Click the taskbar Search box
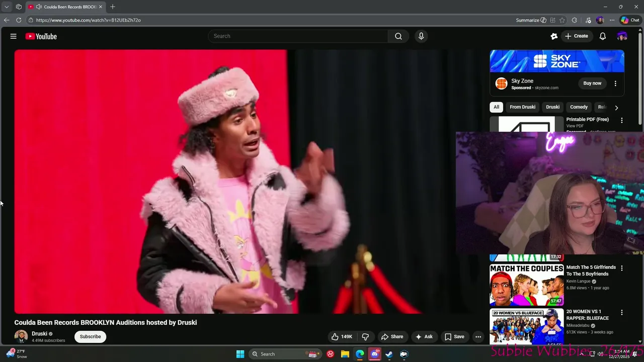The image size is (644, 362). (286, 354)
